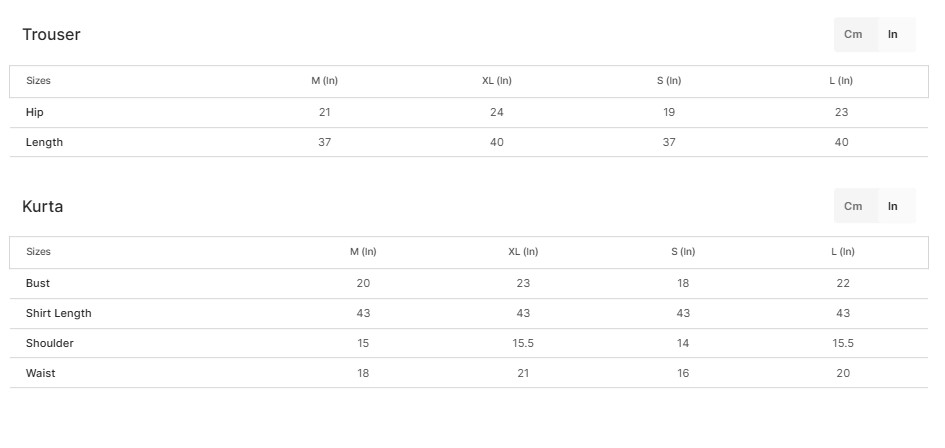945x448 pixels.
Task: Select the Trouser S (In) column header
Action: [x=669, y=81]
